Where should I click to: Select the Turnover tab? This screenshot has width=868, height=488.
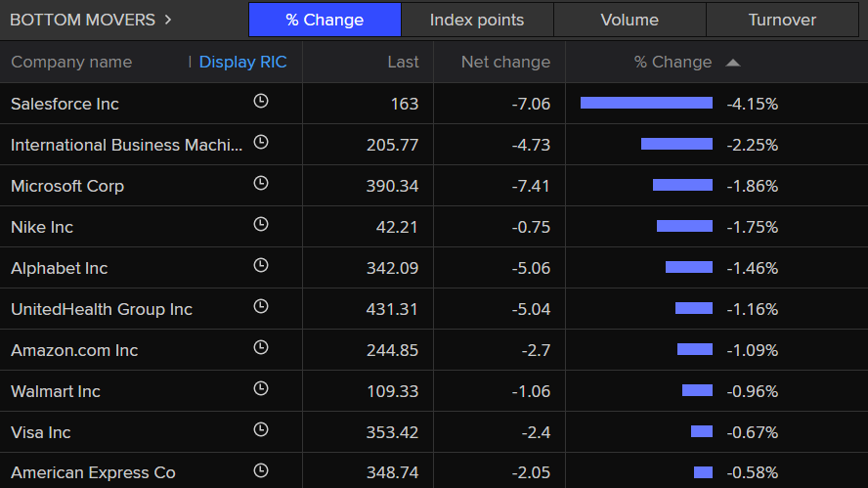pos(782,20)
